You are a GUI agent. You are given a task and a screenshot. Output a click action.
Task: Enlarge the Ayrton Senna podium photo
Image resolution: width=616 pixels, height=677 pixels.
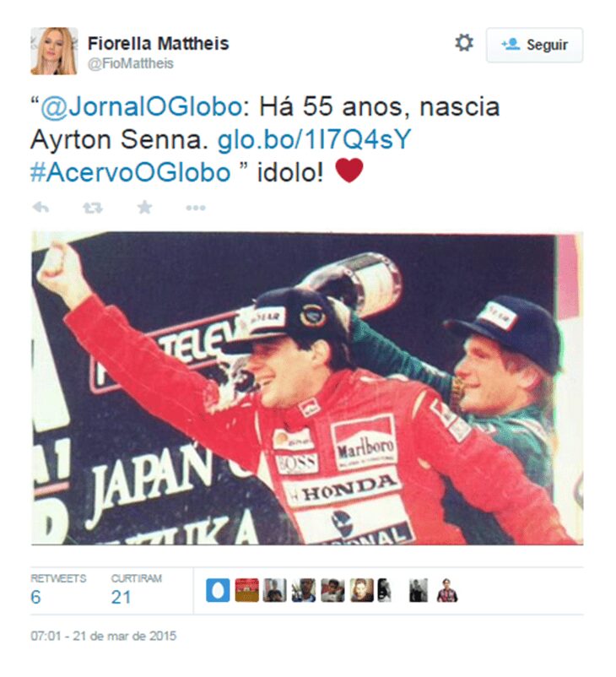click(x=307, y=387)
